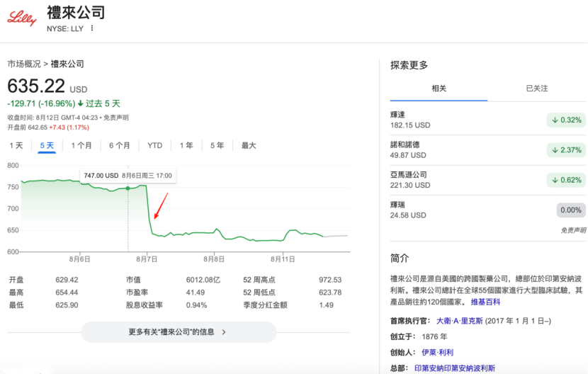Open the 諾和諾德 related stock row
Image resolution: width=588 pixels, height=374 pixels.
(487, 150)
